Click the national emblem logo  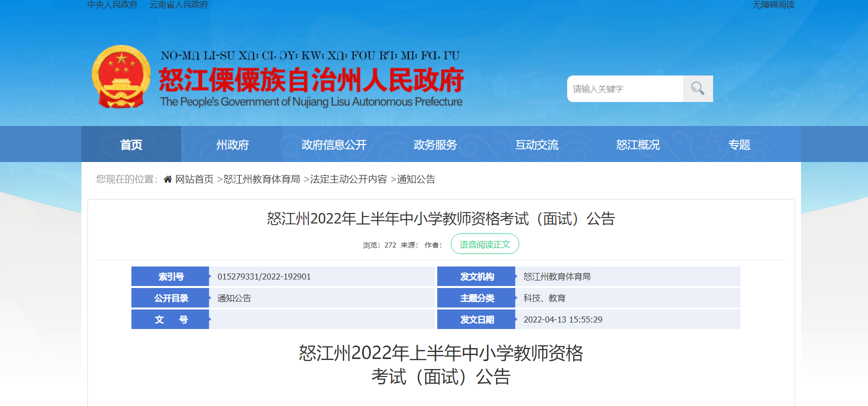coord(121,76)
